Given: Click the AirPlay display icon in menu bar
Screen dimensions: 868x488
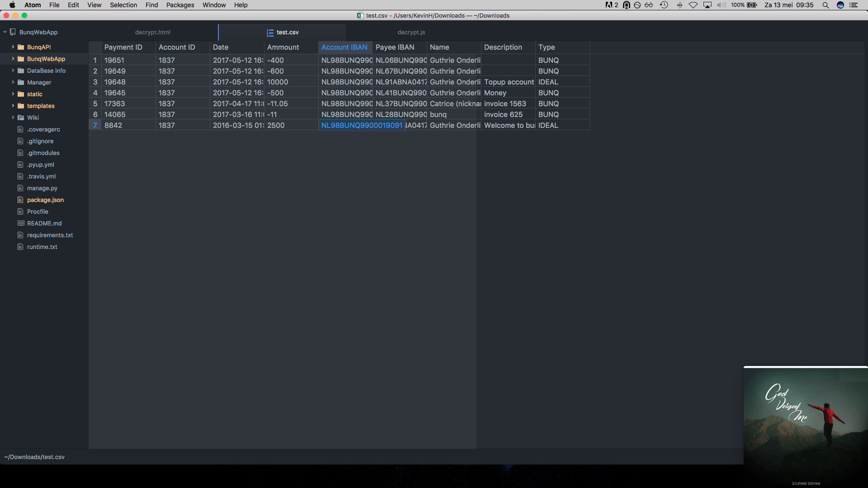Looking at the screenshot, I should click(708, 5).
